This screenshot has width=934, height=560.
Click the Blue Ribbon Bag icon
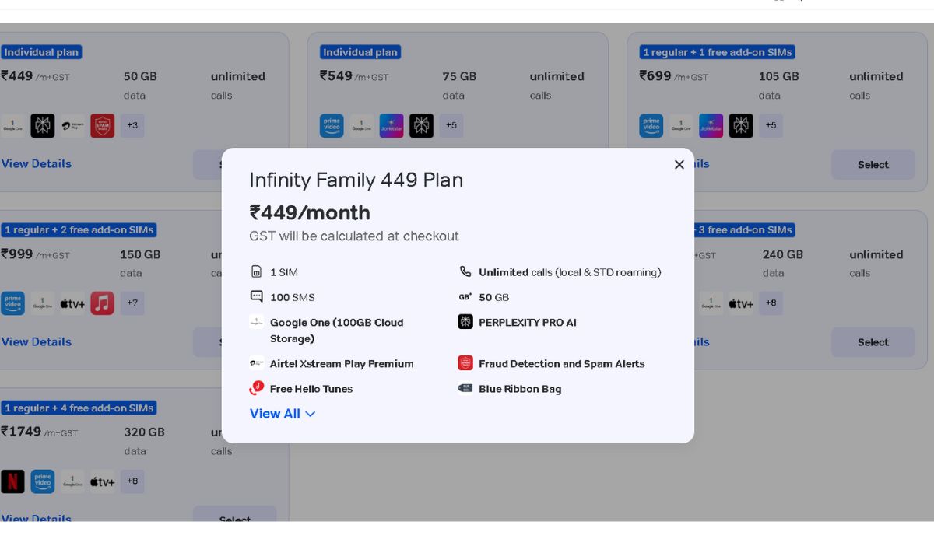[x=465, y=388]
